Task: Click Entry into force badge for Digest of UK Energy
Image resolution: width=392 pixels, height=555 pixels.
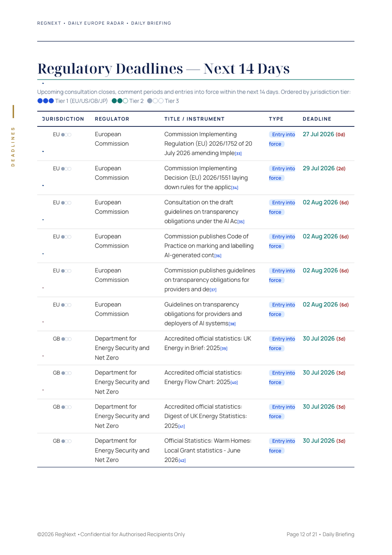Action: coord(282,412)
